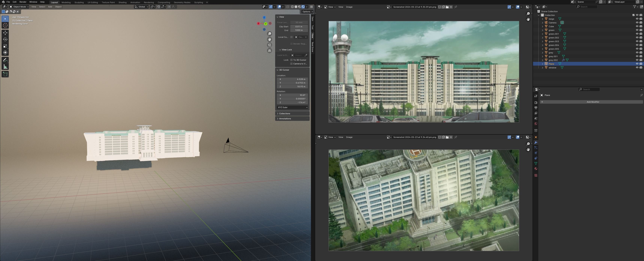Open the Modifiers properties tab

pyautogui.click(x=536, y=143)
